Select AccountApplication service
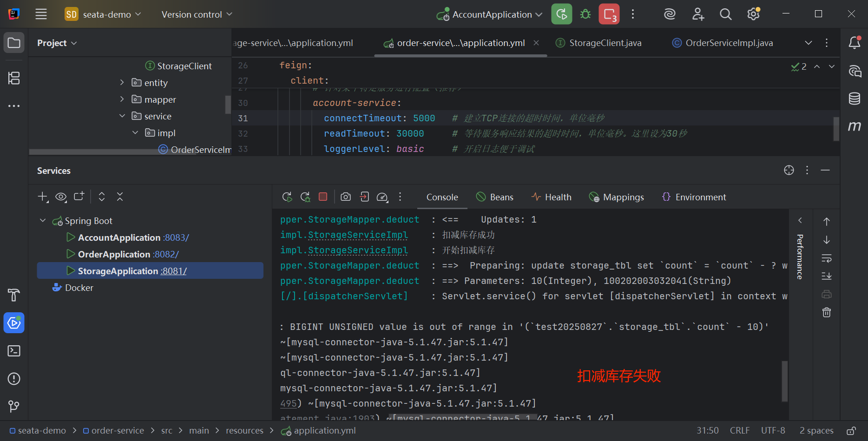This screenshot has height=441, width=868. coord(119,237)
